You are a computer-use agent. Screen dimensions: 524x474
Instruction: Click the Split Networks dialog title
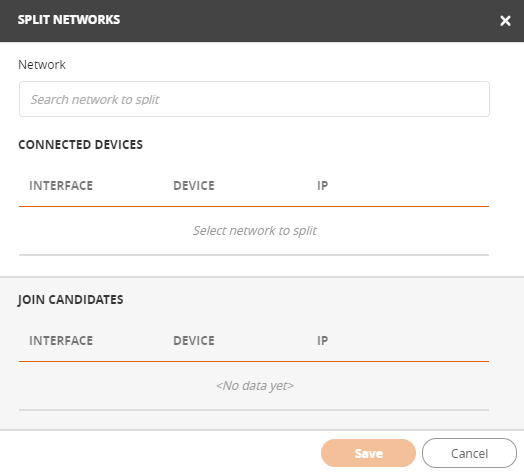69,20
